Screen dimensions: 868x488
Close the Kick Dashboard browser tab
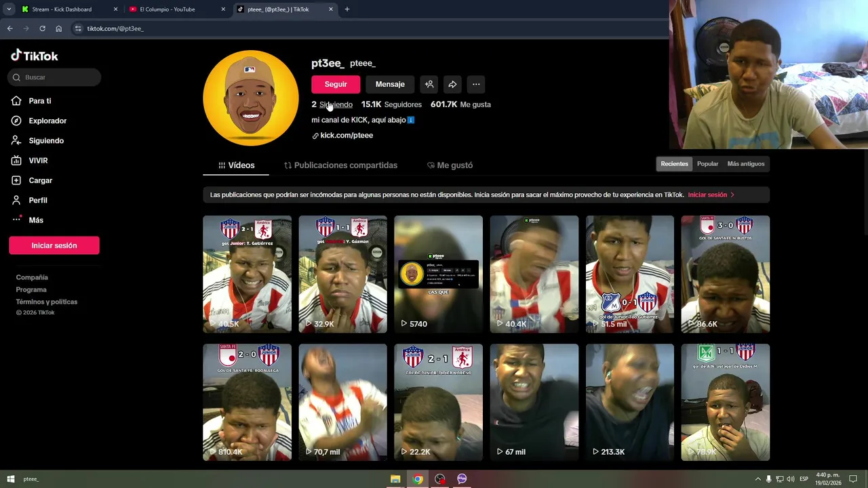[115, 9]
